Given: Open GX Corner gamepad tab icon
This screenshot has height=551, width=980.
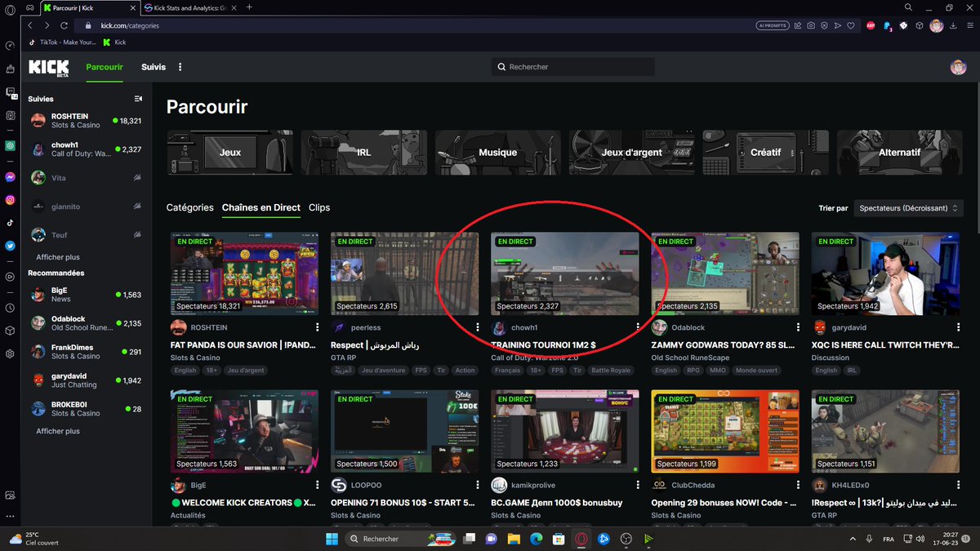Looking at the screenshot, I should (x=29, y=7).
